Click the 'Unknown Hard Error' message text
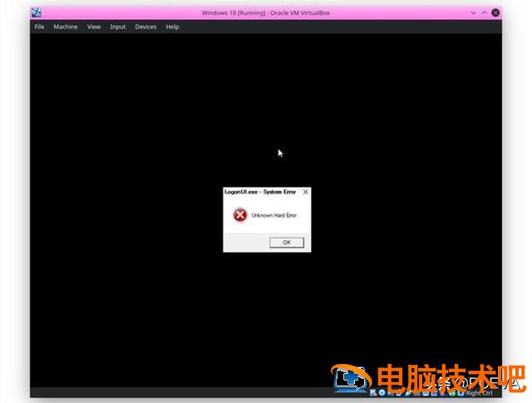The height and width of the screenshot is (403, 532). pyautogui.click(x=273, y=215)
